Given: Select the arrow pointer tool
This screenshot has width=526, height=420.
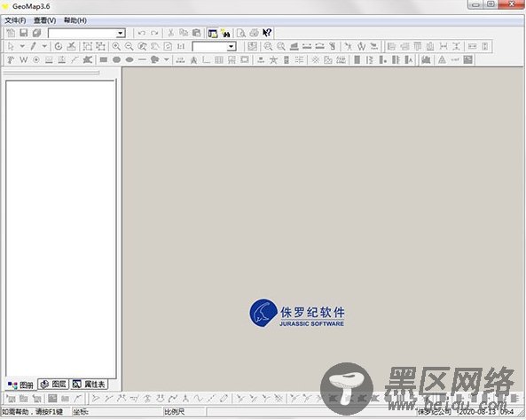Looking at the screenshot, I should (x=11, y=46).
